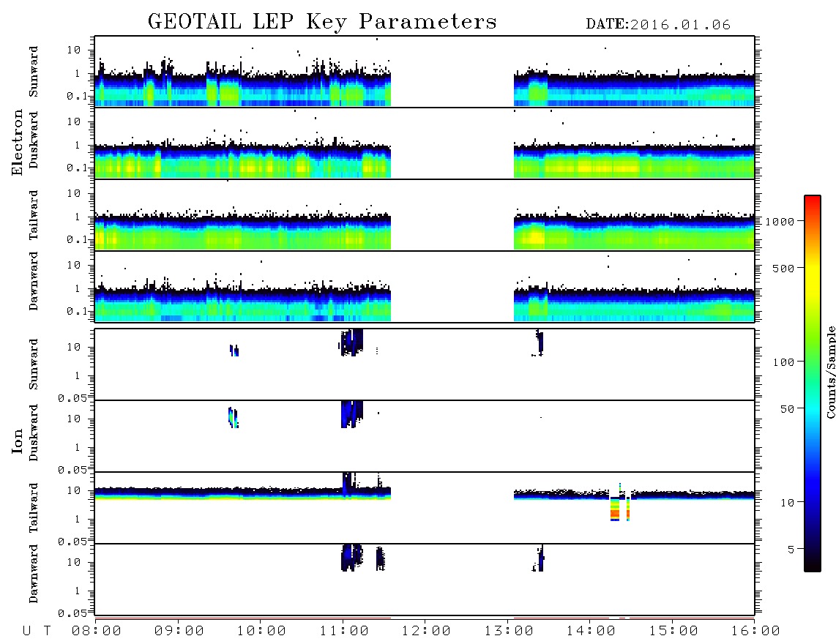Click the GEOTAIL LEP Key Parameters title
Image resolution: width=836 pixels, height=644 pixels.
coord(322,22)
